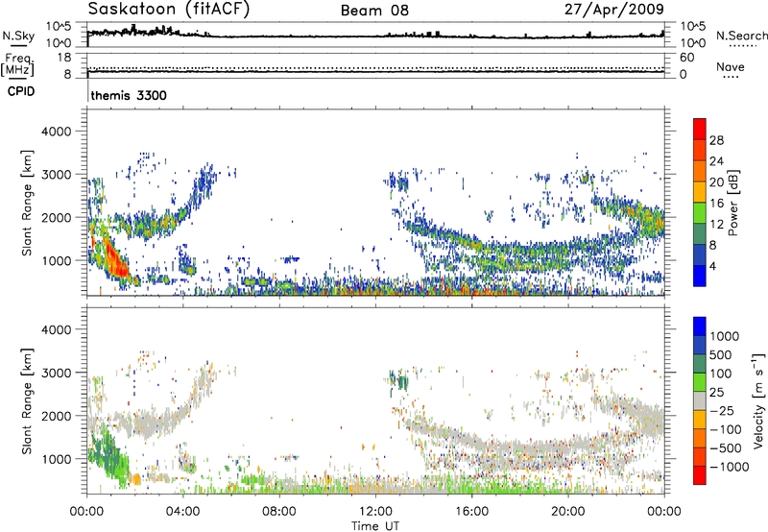Click the 'Nave' legend label

click(x=730, y=67)
